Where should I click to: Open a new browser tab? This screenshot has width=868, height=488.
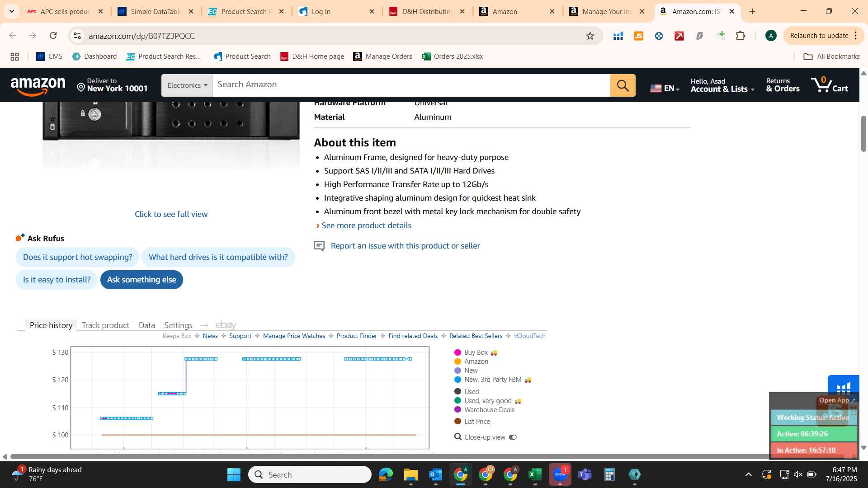click(752, 11)
